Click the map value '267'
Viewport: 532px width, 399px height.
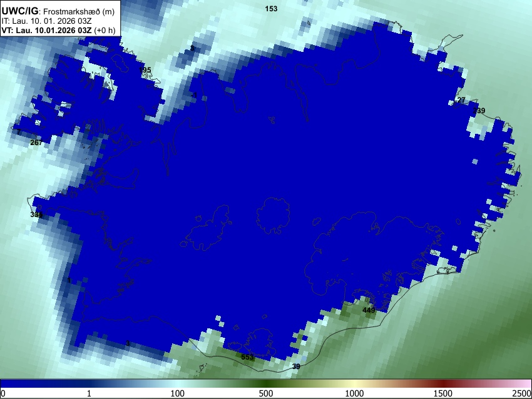tap(36, 143)
